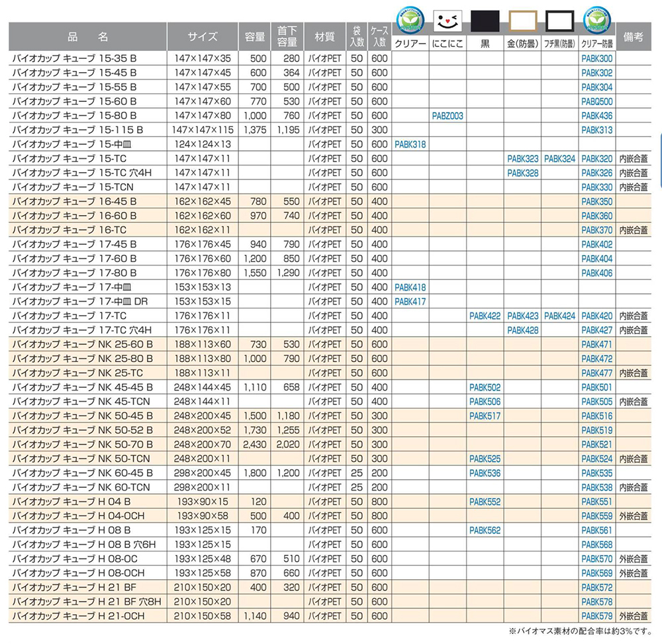Open product code PABK517
Viewport: 662px width, 644px height.
485,416
